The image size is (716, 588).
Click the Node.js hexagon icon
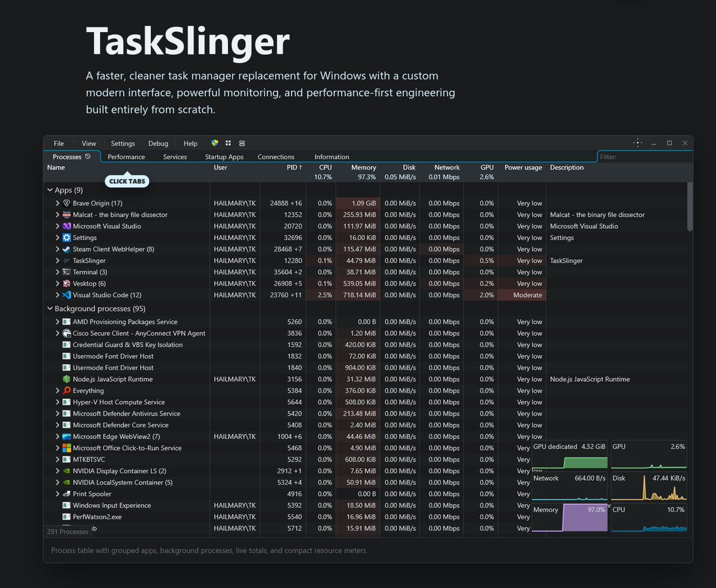coord(67,379)
